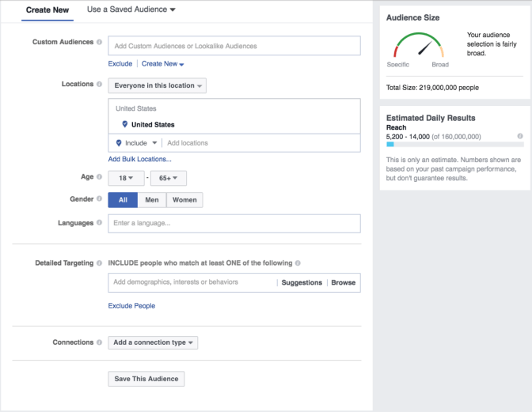Click info icon next to Reach estimate
Screen dimensions: 532x412
(x=520, y=136)
